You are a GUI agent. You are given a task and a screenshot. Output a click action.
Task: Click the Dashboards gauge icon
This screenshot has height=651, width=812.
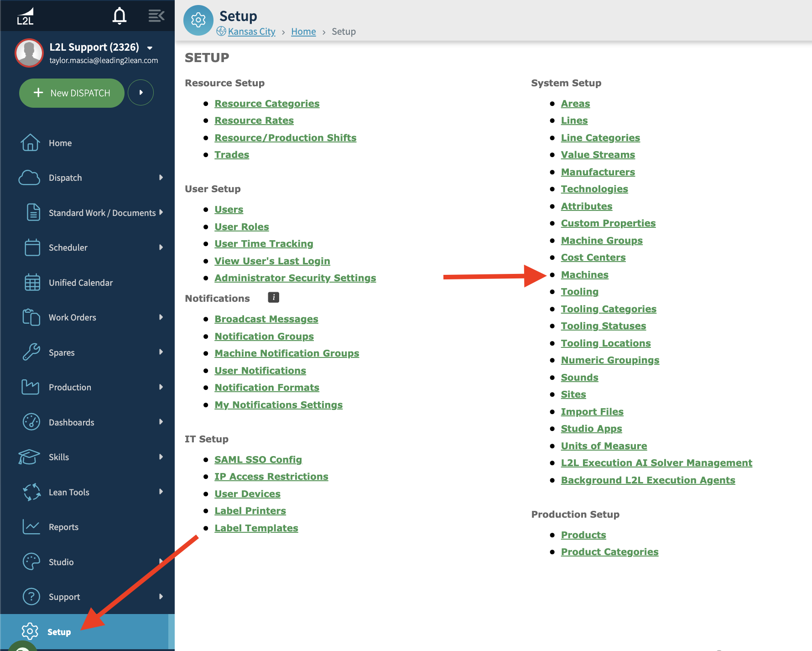tap(31, 422)
